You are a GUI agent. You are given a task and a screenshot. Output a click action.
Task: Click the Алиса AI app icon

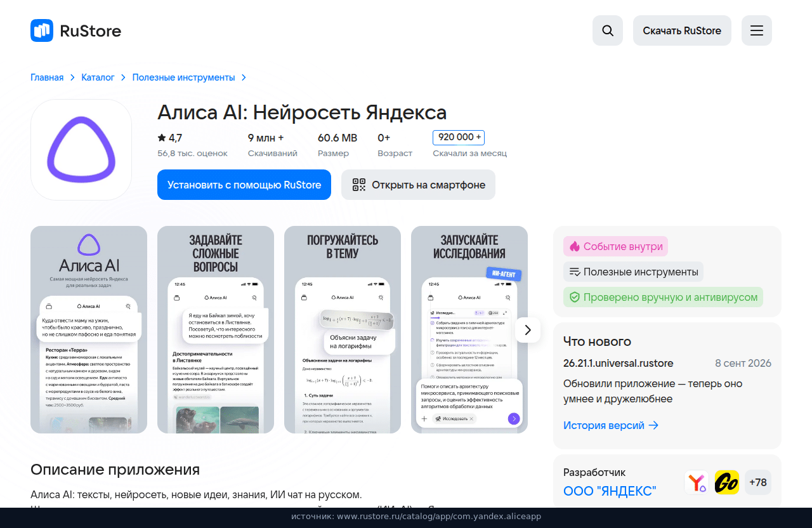tap(81, 150)
